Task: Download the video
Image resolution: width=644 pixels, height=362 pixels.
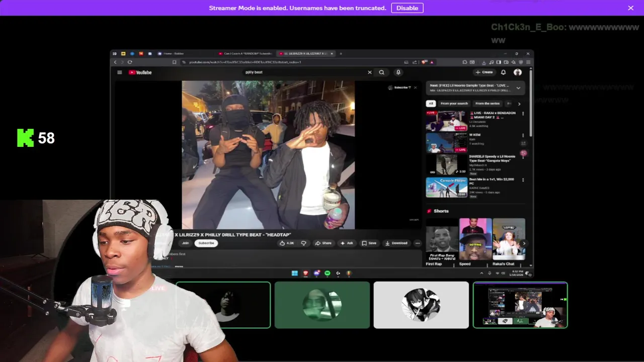Action: click(x=396, y=243)
